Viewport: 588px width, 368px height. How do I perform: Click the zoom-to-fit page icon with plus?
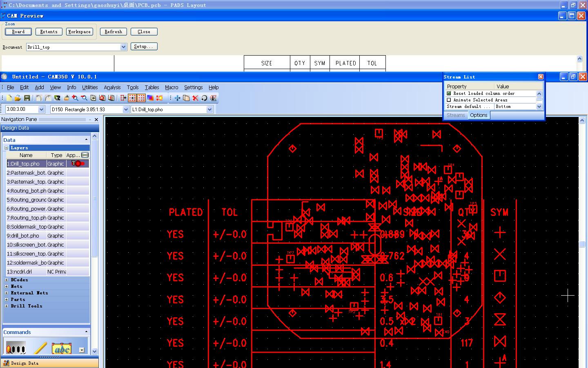(x=93, y=98)
